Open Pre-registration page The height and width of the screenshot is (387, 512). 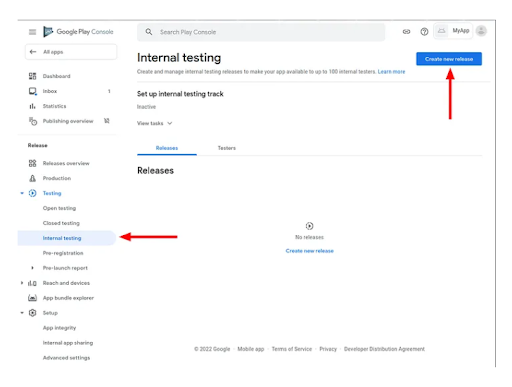(63, 253)
